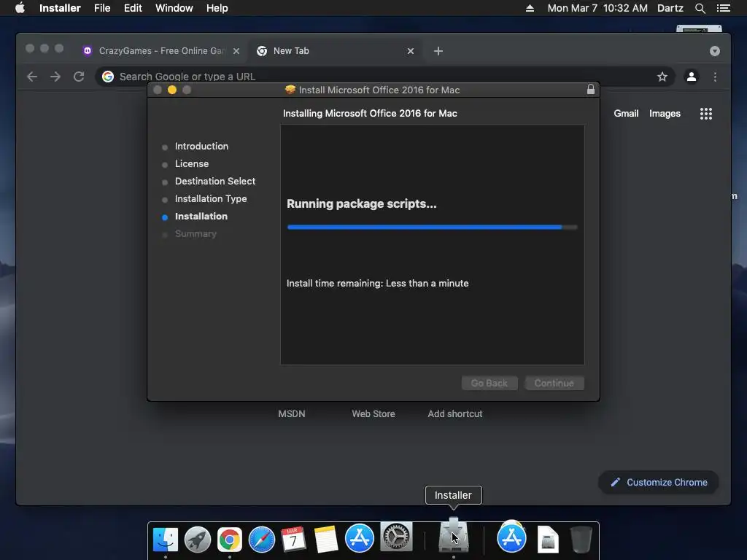This screenshot has width=747, height=560.
Task: Open Finder from the Dock
Action: pyautogui.click(x=166, y=540)
